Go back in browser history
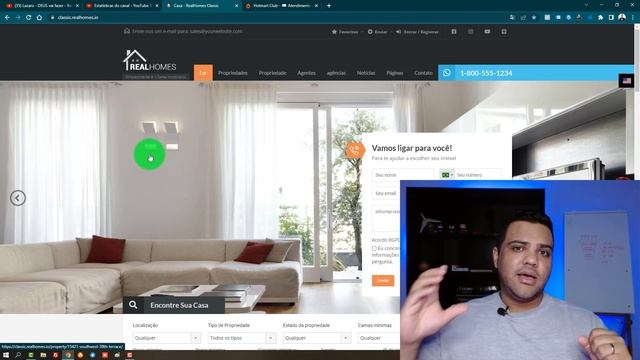The height and width of the screenshot is (360, 640). click(x=7, y=18)
